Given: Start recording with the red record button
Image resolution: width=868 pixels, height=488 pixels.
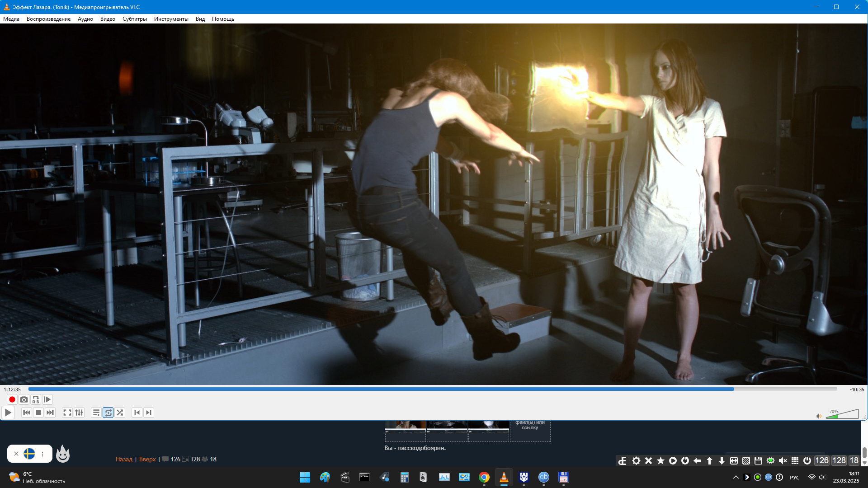Looking at the screenshot, I should pyautogui.click(x=12, y=399).
